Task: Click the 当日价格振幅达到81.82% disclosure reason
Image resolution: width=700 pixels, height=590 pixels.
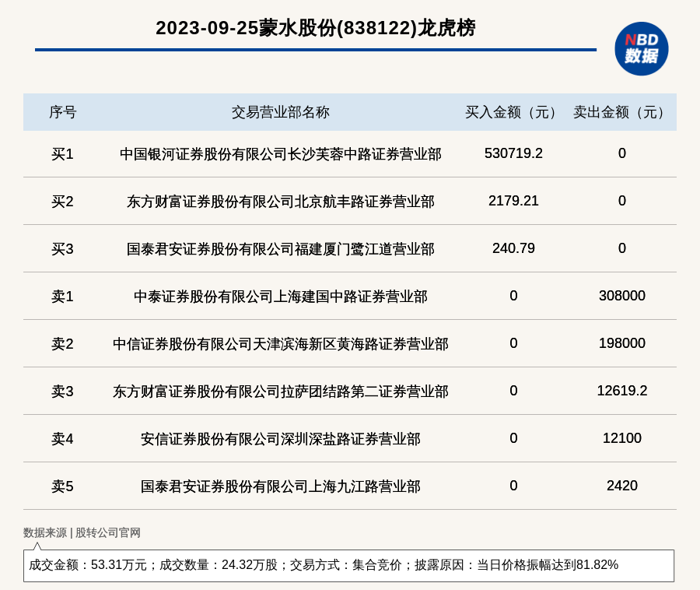Action: tap(548, 565)
